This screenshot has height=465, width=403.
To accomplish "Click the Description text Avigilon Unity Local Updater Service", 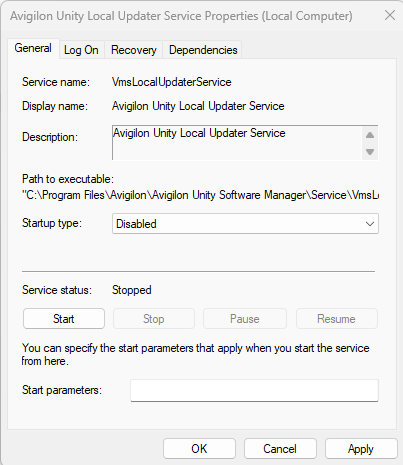I will point(199,133).
